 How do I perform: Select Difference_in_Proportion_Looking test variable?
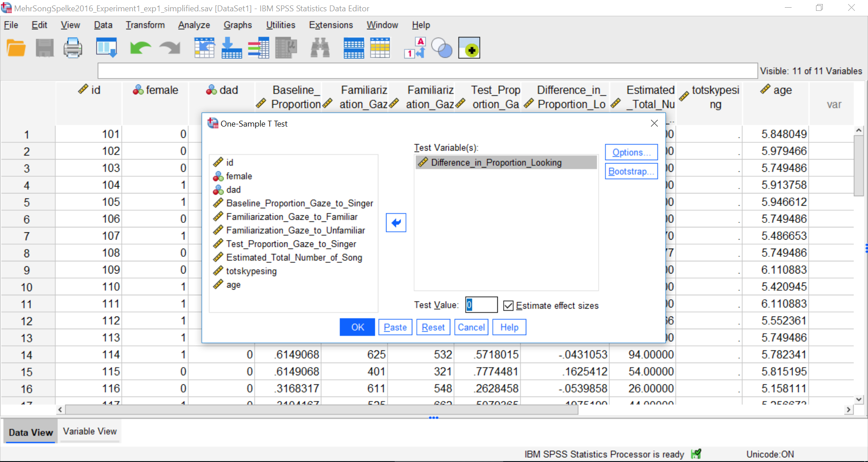click(506, 162)
